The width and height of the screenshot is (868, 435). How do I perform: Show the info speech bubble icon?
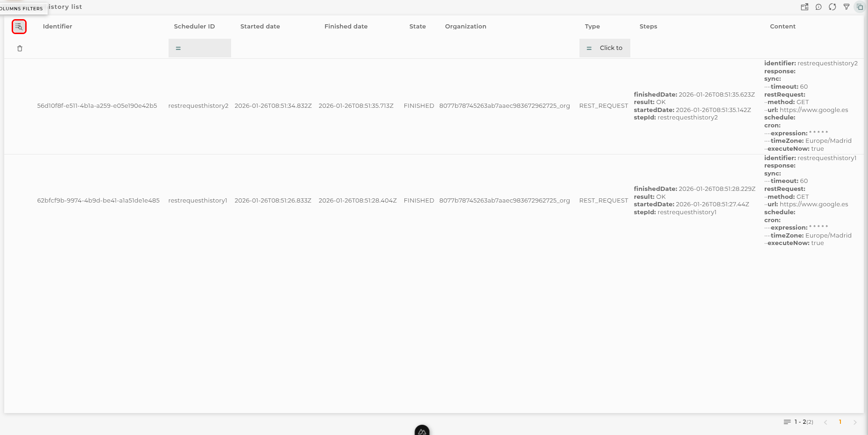[819, 7]
